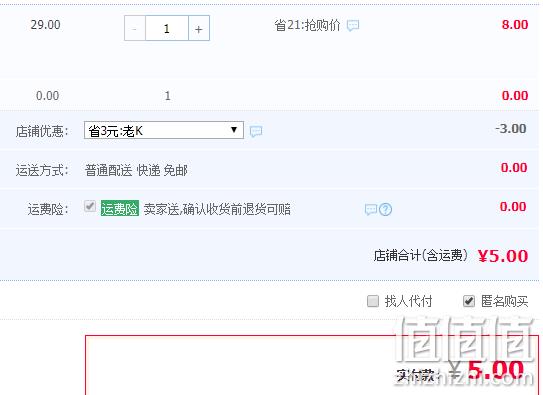Click discount amount -3.00

[x=511, y=129]
